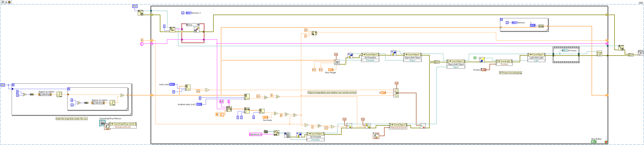Select the UDP Close node at right
644x145 pixels.
[621, 48]
